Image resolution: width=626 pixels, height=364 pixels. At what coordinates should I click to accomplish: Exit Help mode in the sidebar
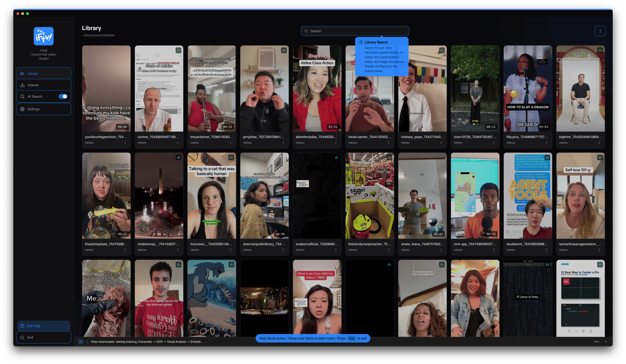pyautogui.click(x=43, y=326)
